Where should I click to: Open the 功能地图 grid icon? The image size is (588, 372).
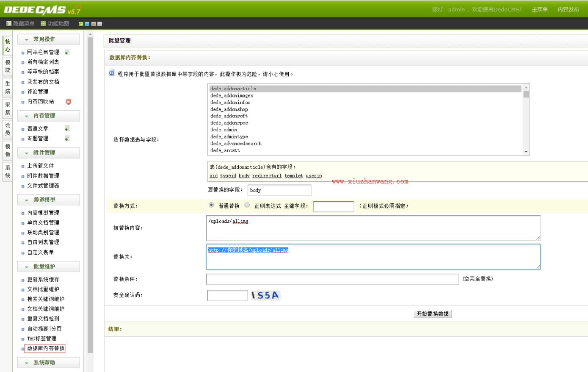pos(43,24)
